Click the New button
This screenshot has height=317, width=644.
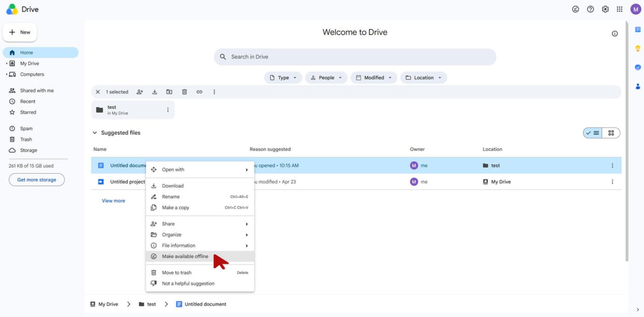[20, 32]
